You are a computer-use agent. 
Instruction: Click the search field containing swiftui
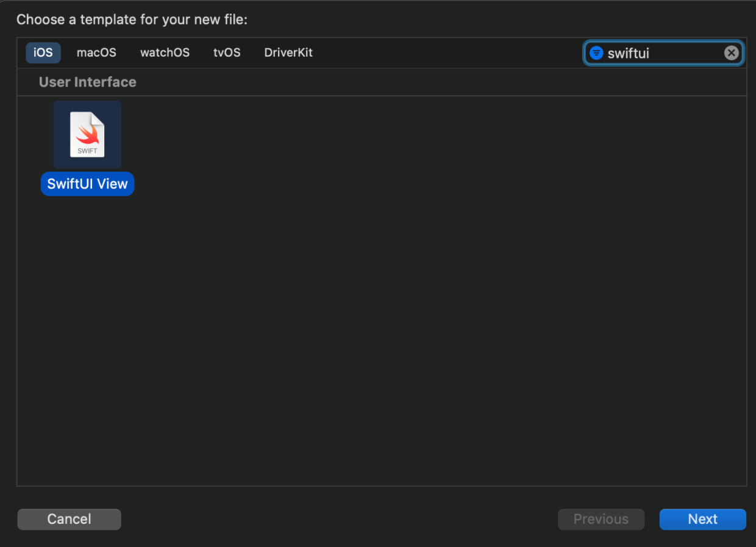(663, 53)
